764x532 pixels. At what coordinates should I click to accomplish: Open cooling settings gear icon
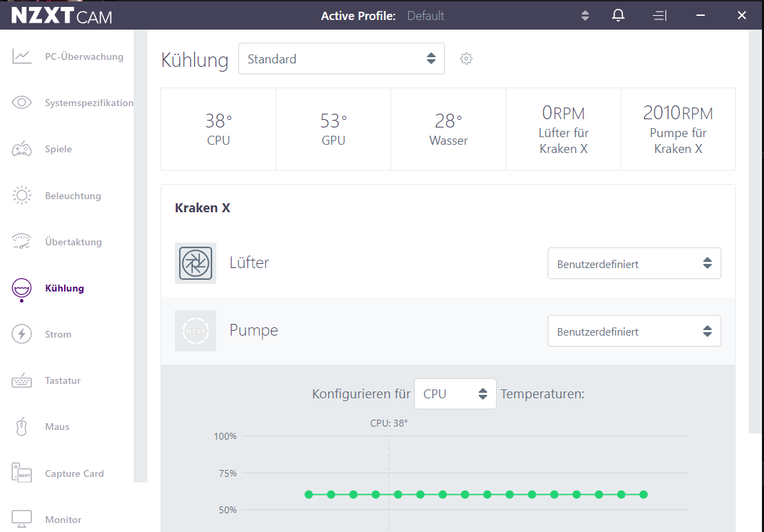click(x=466, y=59)
